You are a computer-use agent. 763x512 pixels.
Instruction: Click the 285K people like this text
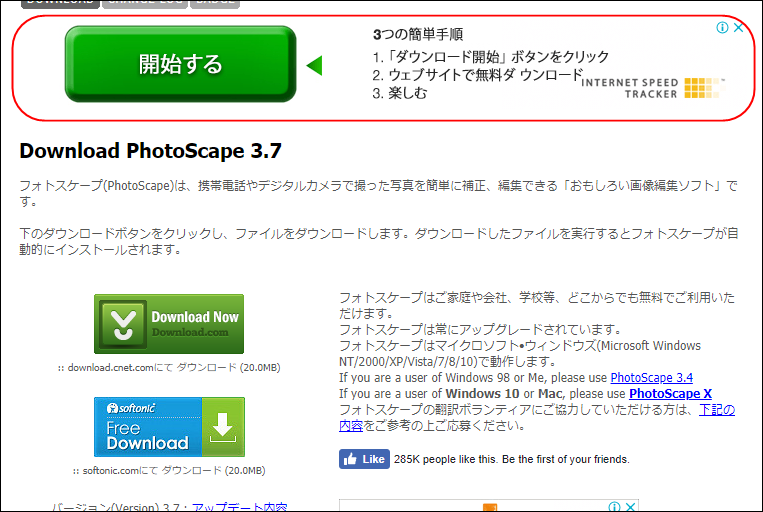[511, 459]
